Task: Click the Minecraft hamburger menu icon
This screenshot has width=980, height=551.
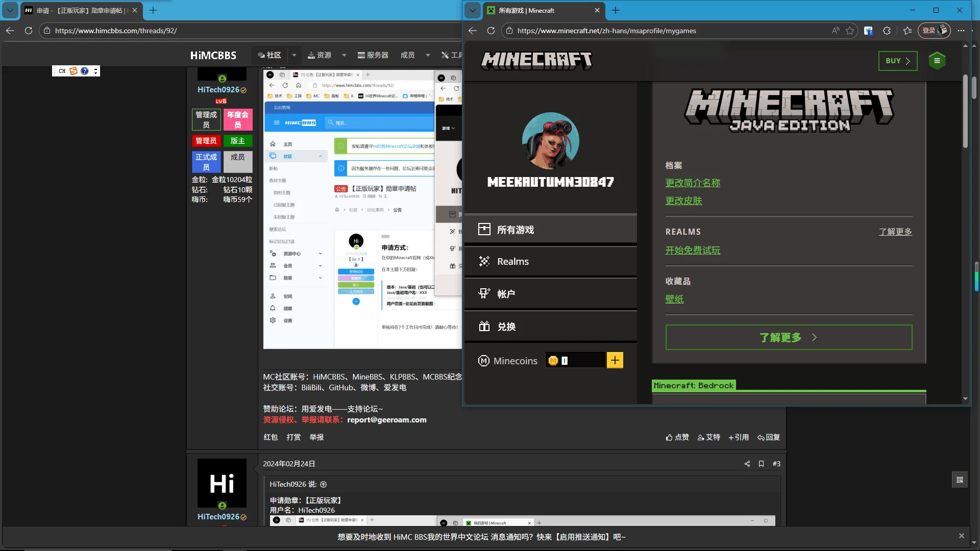Action: 937,61
